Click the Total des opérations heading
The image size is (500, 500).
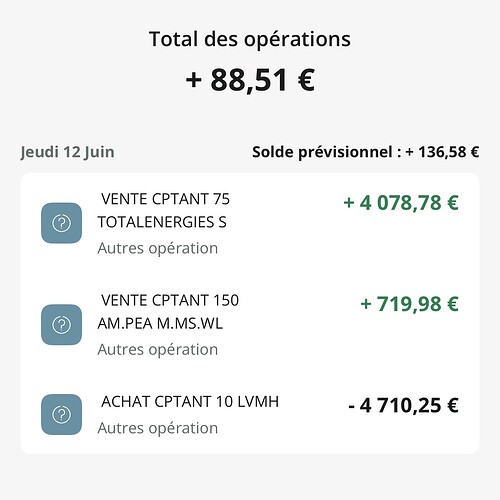tap(250, 39)
